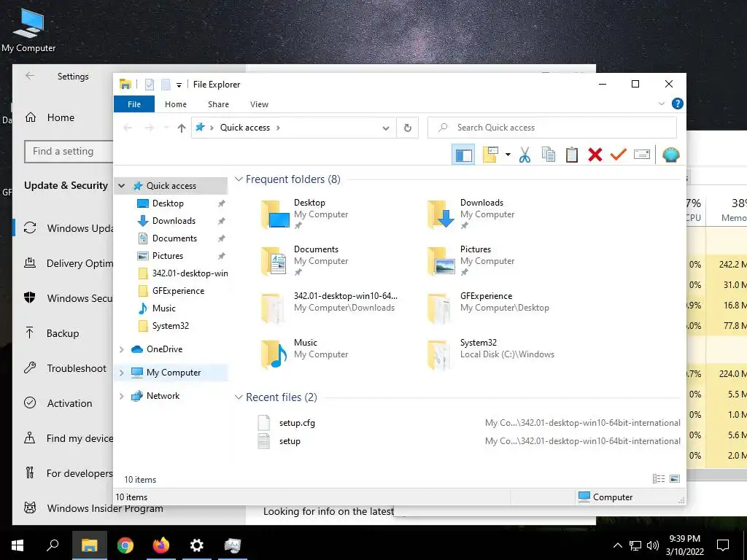The height and width of the screenshot is (560, 747).
Task: Select Desktop in the navigation pane
Action: point(168,203)
